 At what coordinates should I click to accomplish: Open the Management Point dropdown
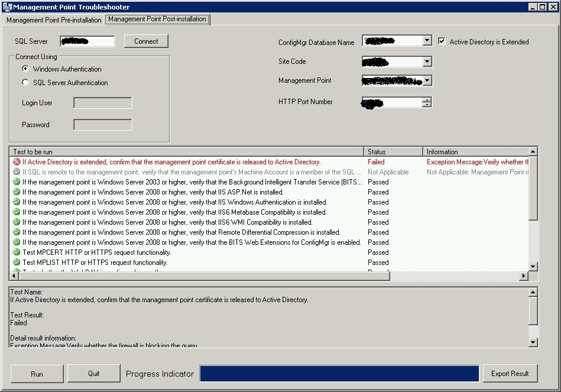click(427, 80)
